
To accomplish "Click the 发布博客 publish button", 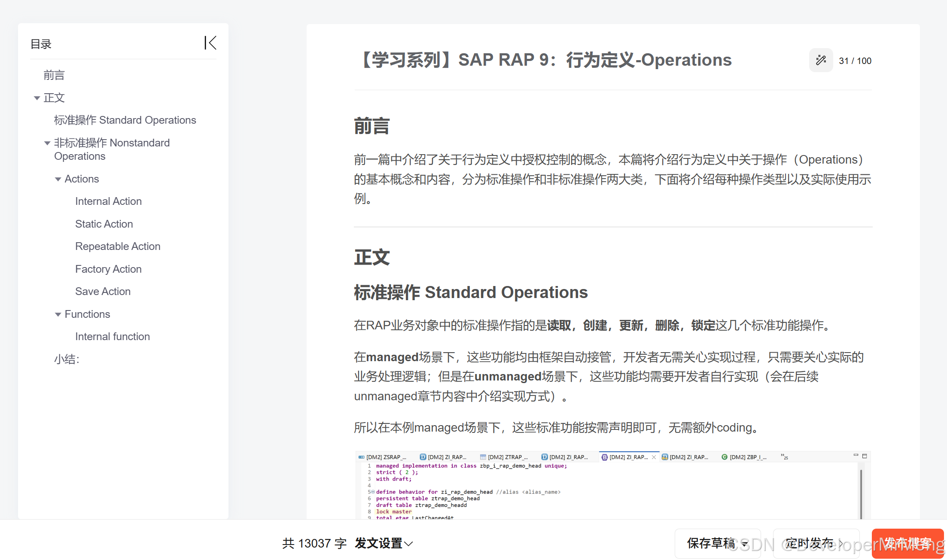I will (907, 543).
